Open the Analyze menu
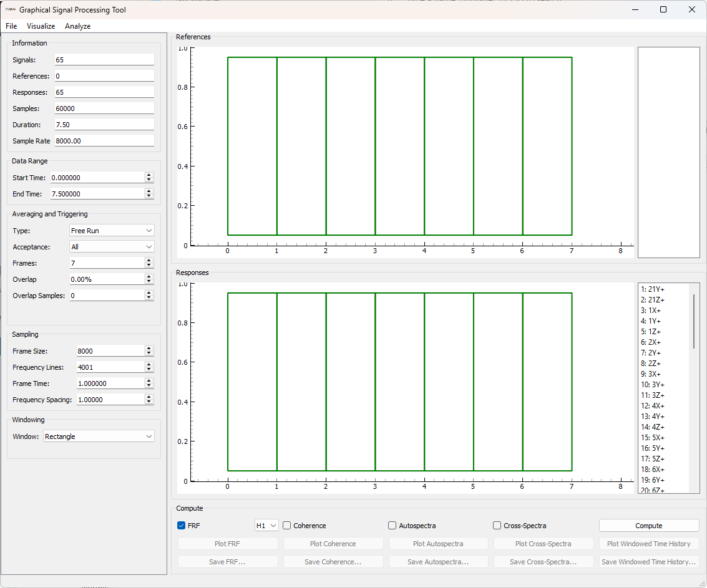Image resolution: width=707 pixels, height=588 pixels. (x=77, y=26)
